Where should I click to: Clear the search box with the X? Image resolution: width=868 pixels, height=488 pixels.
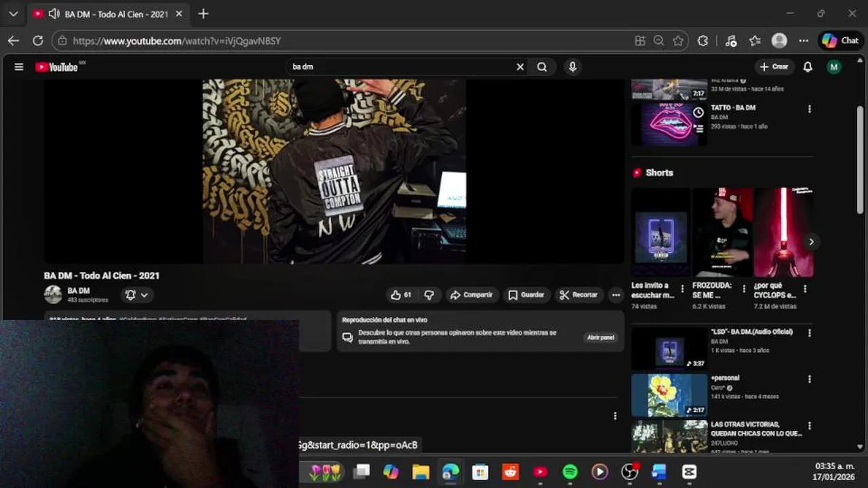point(520,66)
